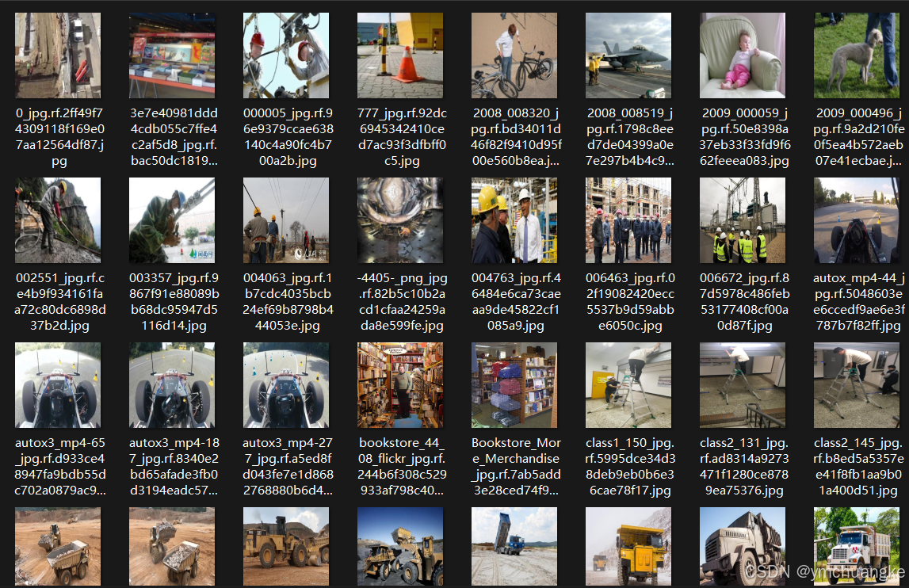Click the baby on armchair thumbnail
This screenshot has width=909, height=588.
(x=743, y=55)
